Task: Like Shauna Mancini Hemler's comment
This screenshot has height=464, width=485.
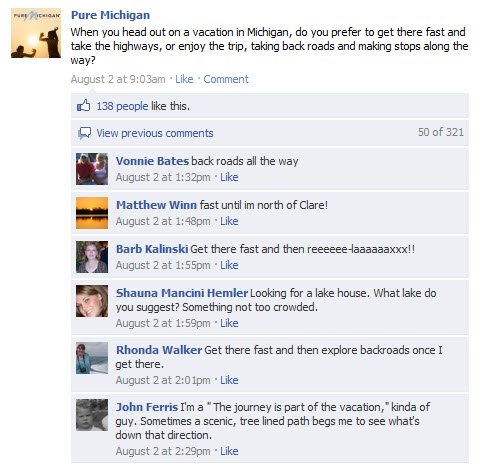Action: pos(229,323)
